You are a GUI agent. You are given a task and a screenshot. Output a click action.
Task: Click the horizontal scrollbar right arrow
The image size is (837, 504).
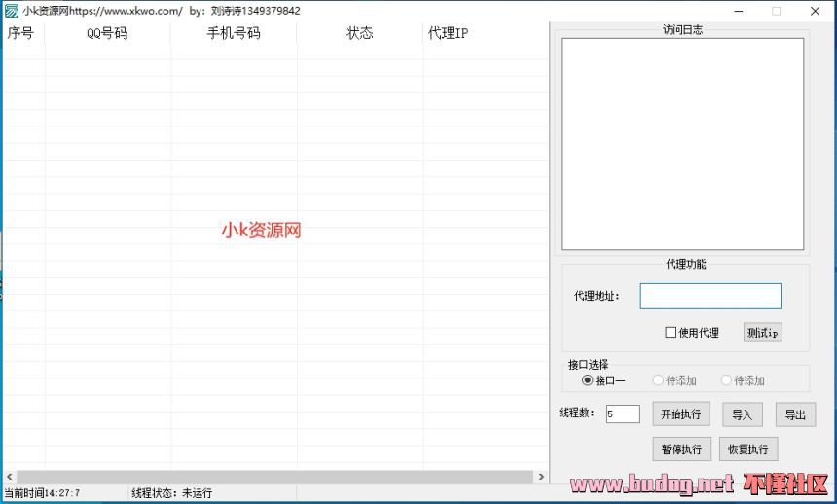541,477
